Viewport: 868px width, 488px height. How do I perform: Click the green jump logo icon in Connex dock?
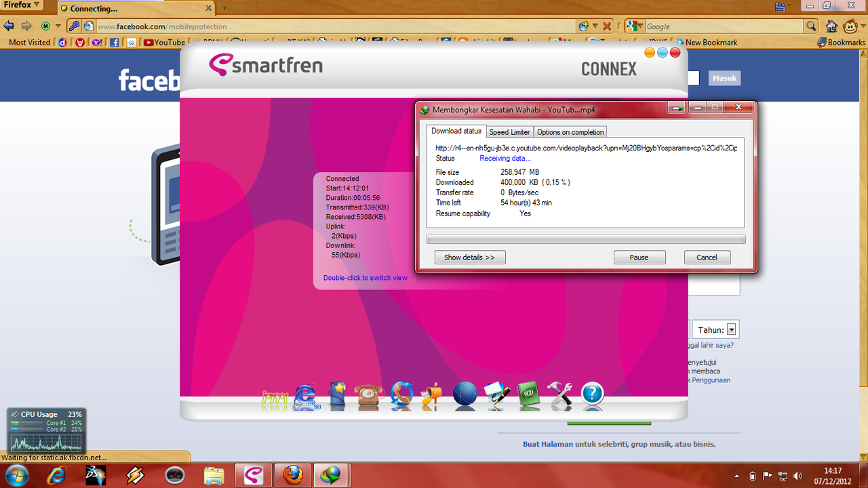pos(274,399)
